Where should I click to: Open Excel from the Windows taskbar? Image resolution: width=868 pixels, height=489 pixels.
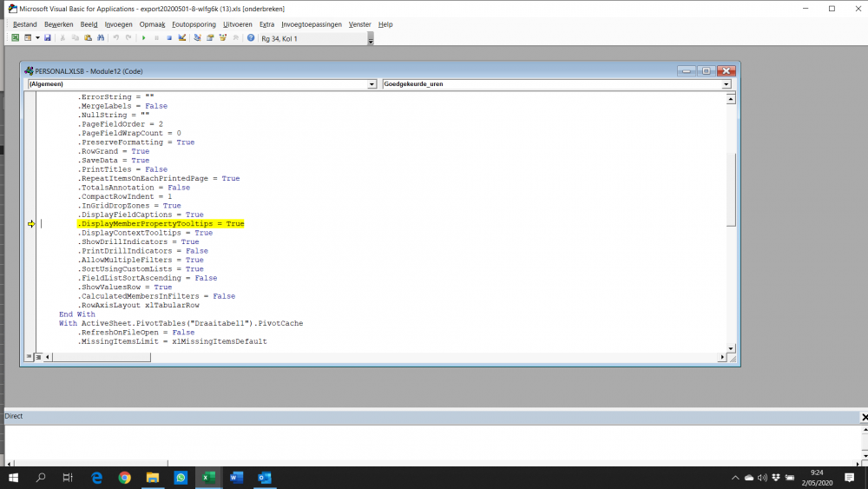208,478
